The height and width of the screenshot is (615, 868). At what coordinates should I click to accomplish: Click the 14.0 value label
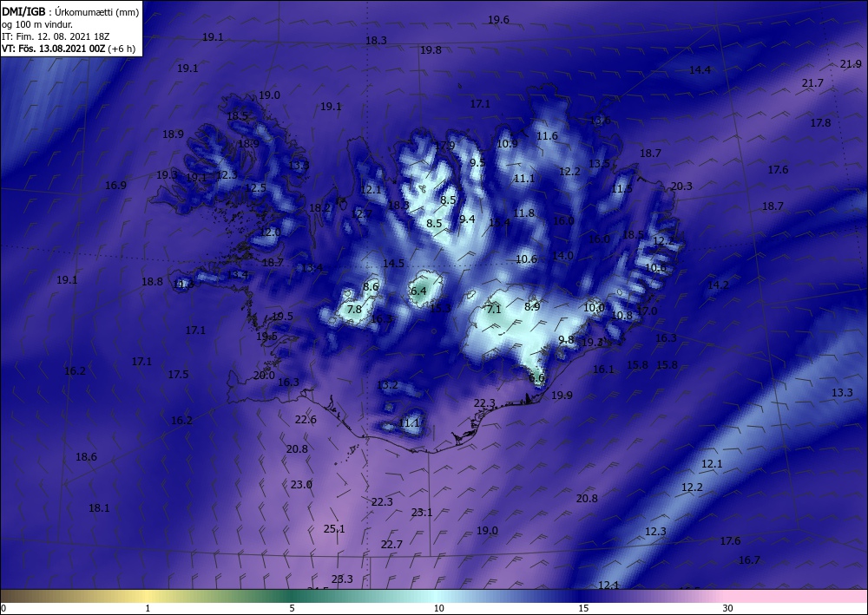[x=563, y=256]
